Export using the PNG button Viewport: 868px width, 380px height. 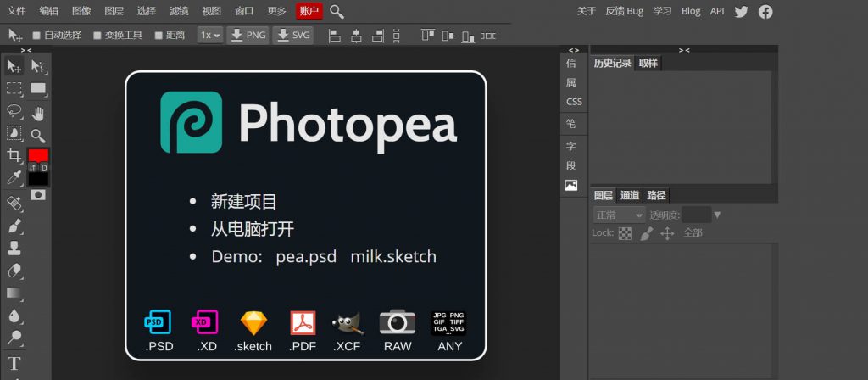point(248,36)
